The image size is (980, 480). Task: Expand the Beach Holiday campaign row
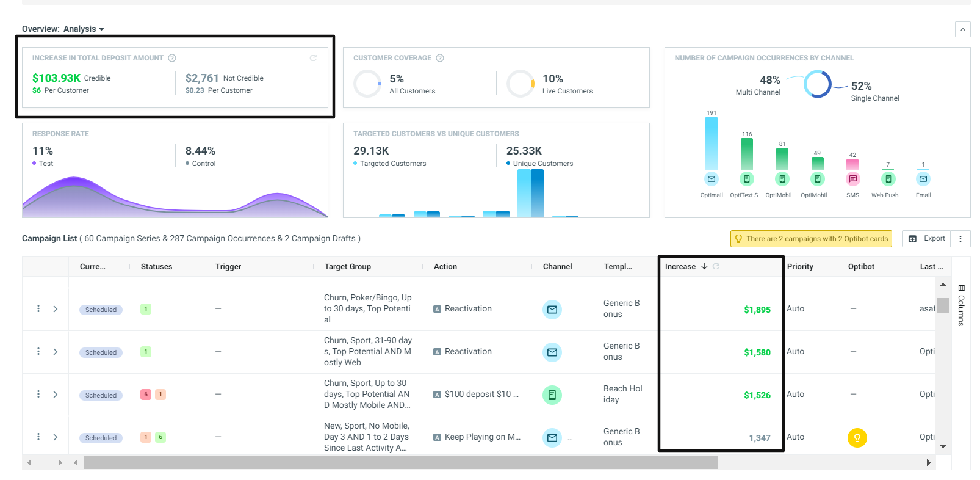[x=56, y=395]
